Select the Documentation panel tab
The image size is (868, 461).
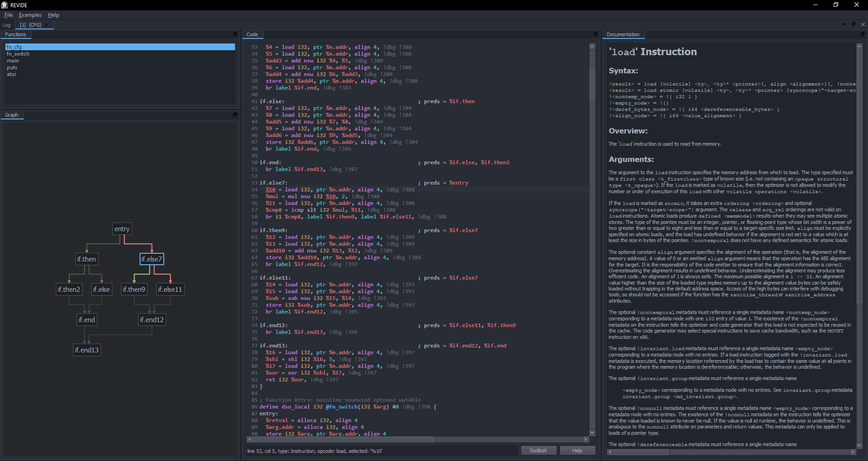coord(623,34)
